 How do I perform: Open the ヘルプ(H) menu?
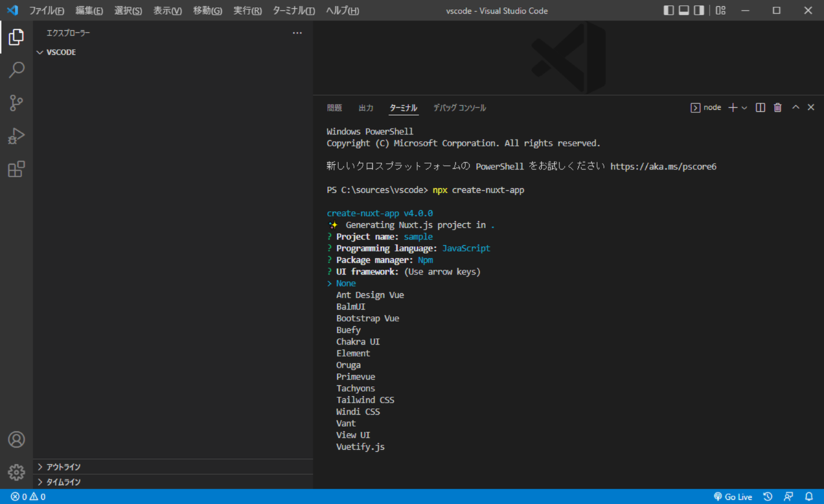click(342, 11)
